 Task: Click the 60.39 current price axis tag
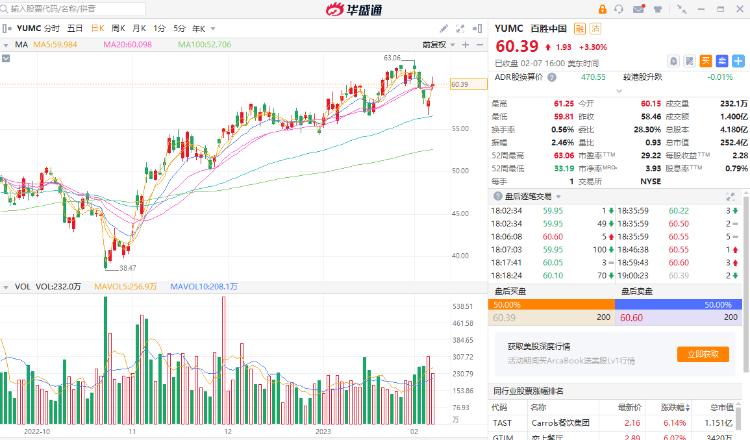[x=469, y=84]
